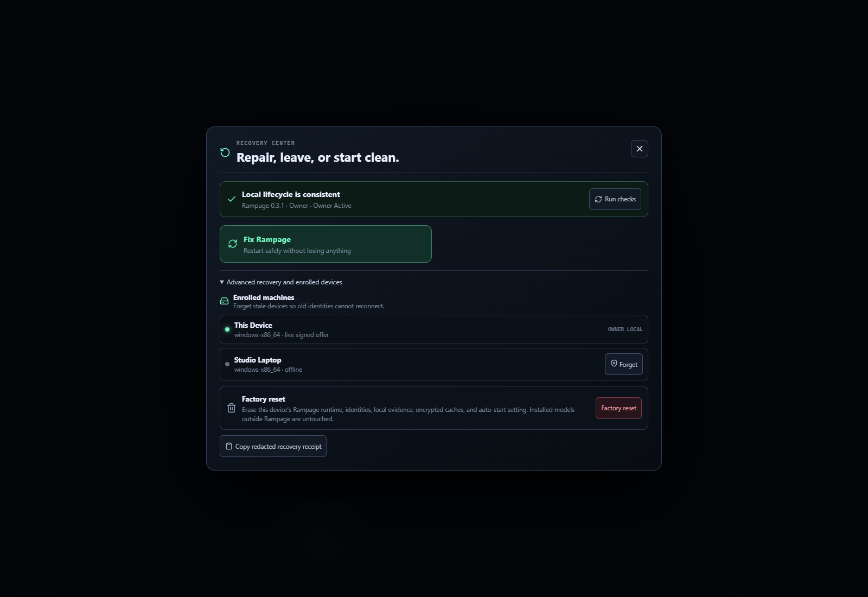The width and height of the screenshot is (868, 597).
Task: Copy redacted recovery receipt
Action: coord(273,446)
